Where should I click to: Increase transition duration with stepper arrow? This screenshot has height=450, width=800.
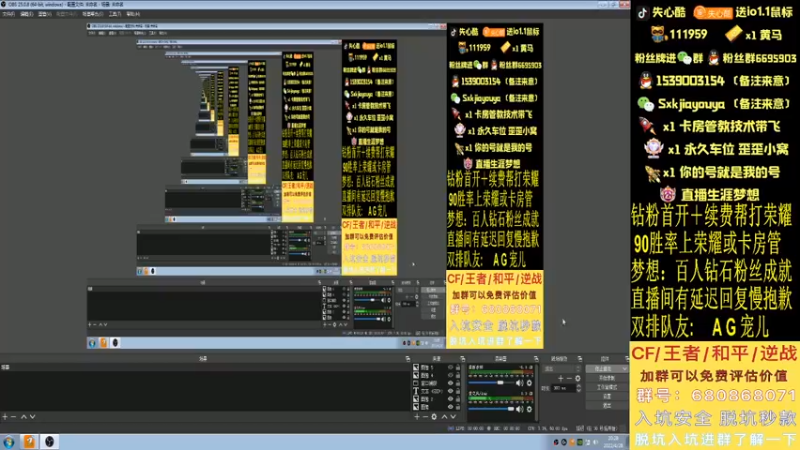579,386
